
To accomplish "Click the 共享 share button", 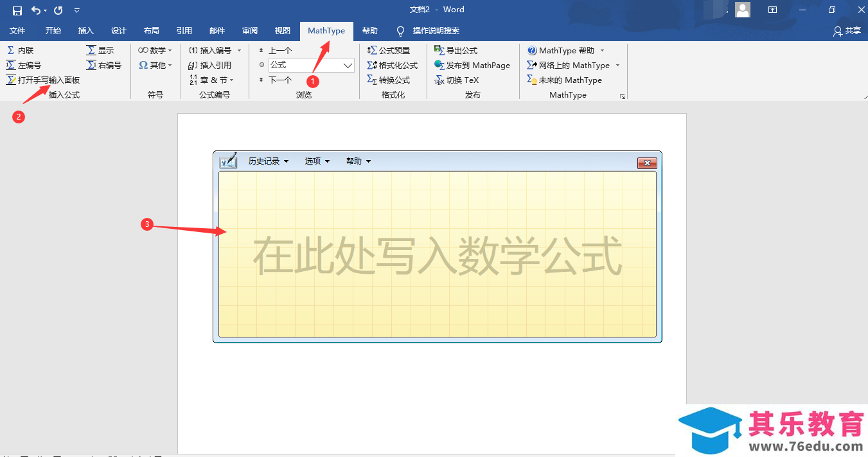I will click(847, 31).
